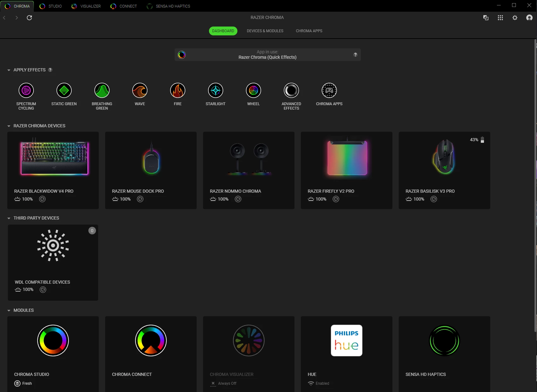Toggle effect sync circle for Mouse Dock Pro
This screenshot has height=392, width=537.
click(140, 199)
